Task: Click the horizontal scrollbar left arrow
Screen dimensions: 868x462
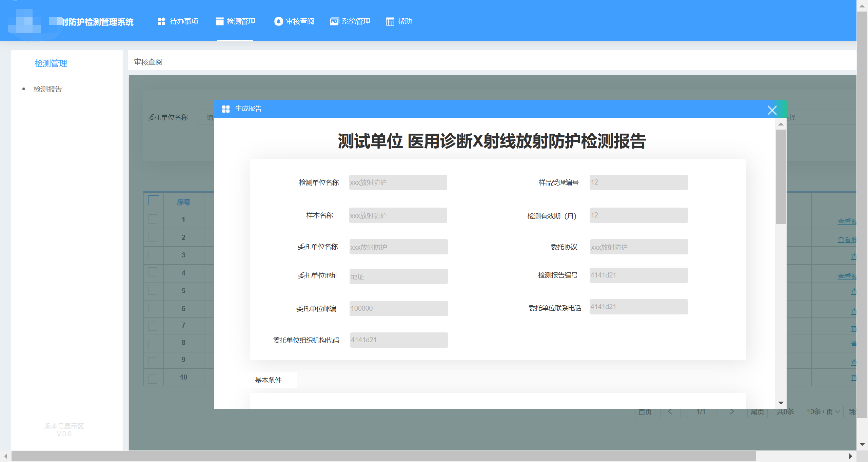Action: (6, 456)
